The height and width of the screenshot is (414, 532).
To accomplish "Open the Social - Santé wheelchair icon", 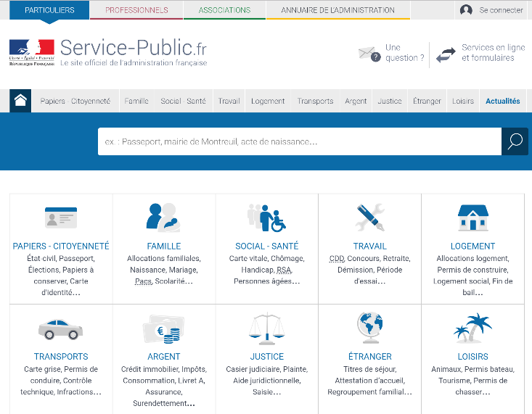I will pos(266,218).
